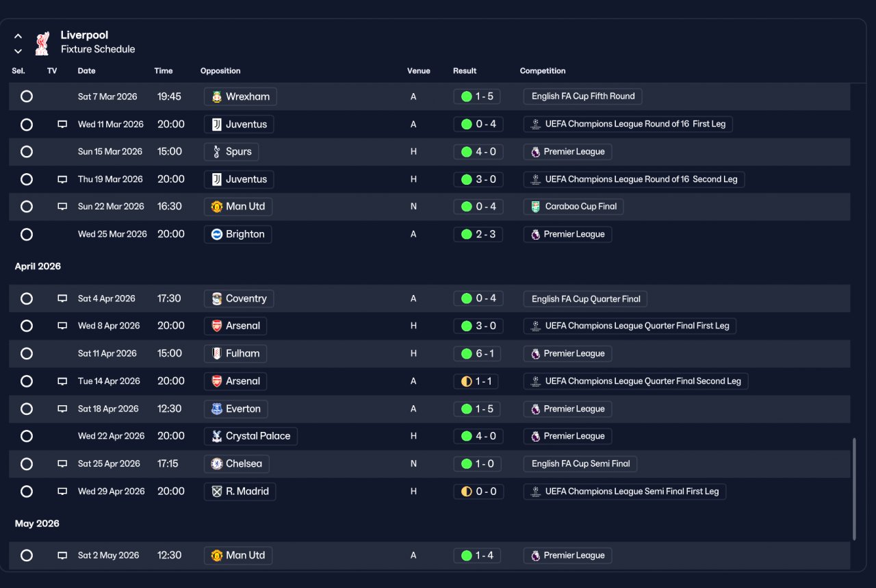Image resolution: width=876 pixels, height=588 pixels.
Task: Collapse the April 2026 month section
Action: point(38,266)
